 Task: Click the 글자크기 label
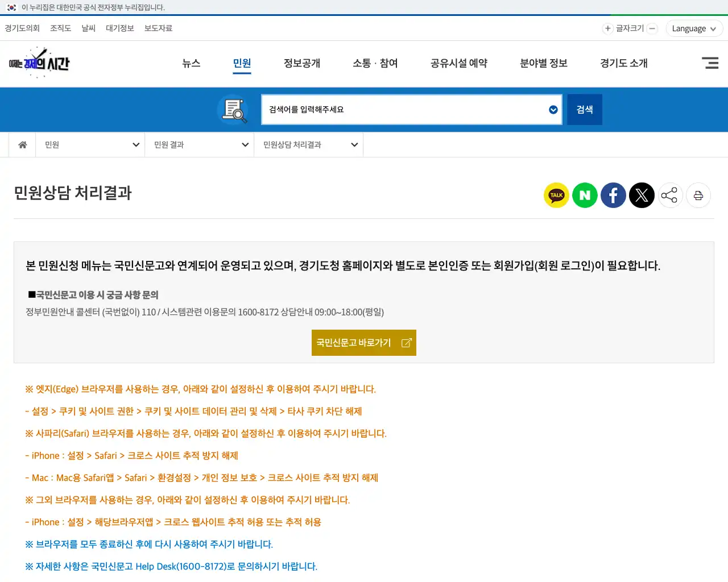click(x=630, y=28)
